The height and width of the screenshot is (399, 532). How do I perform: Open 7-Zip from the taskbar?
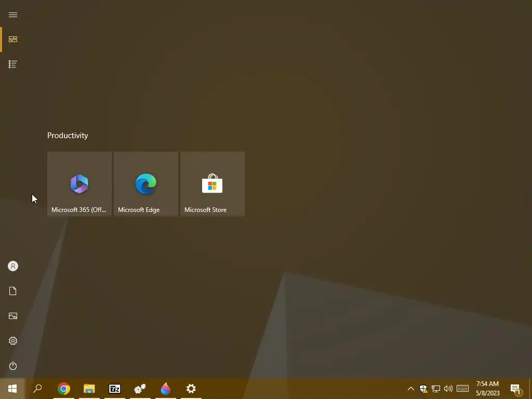115,389
